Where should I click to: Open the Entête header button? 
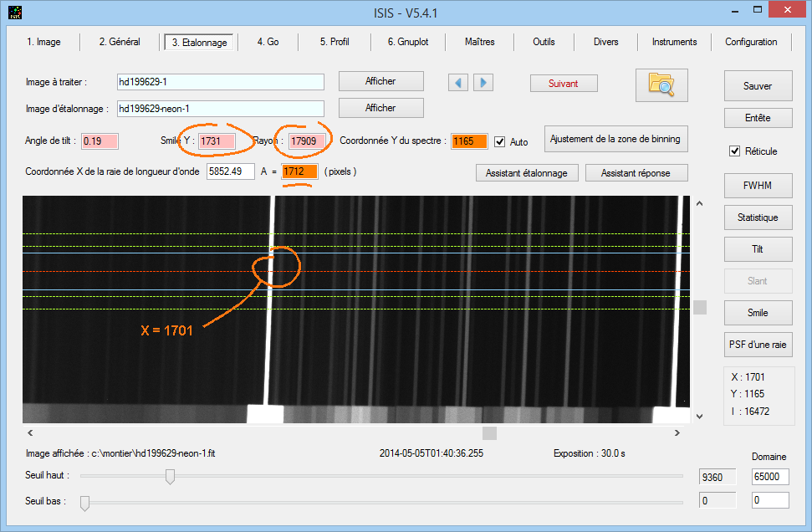pyautogui.click(x=758, y=118)
